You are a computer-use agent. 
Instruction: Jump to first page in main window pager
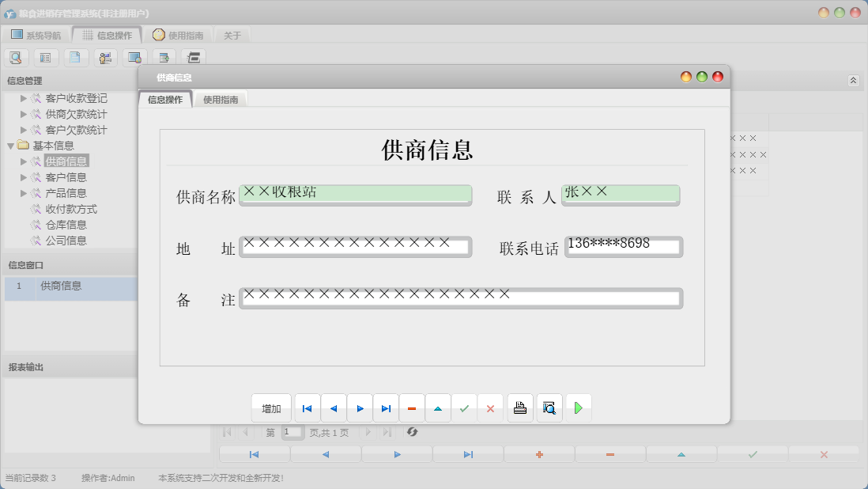(x=226, y=432)
